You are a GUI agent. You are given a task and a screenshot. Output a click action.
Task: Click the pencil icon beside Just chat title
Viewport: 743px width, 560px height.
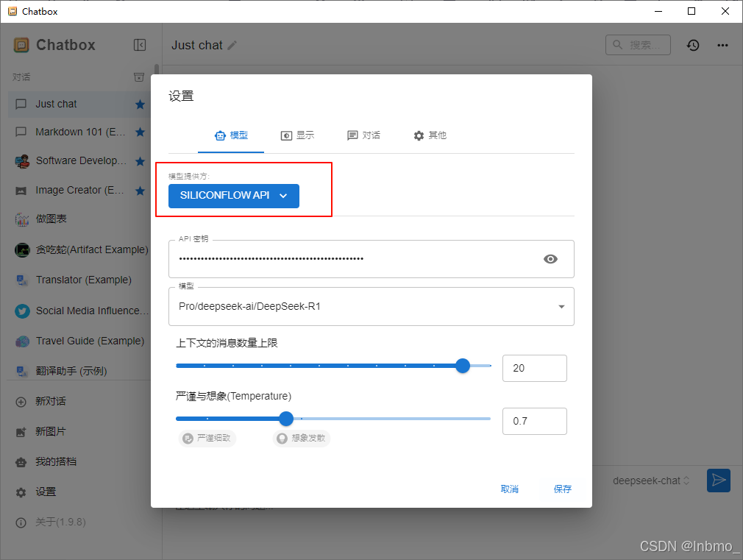[x=232, y=46]
